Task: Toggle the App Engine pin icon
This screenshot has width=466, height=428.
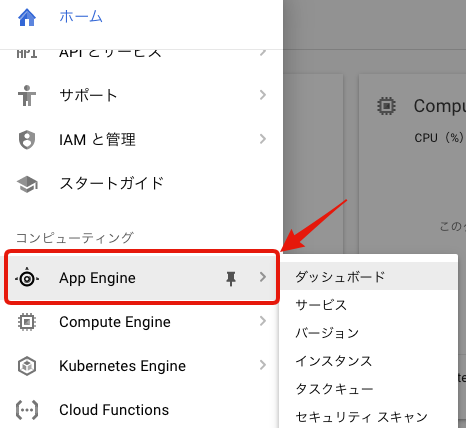Action: [231, 278]
